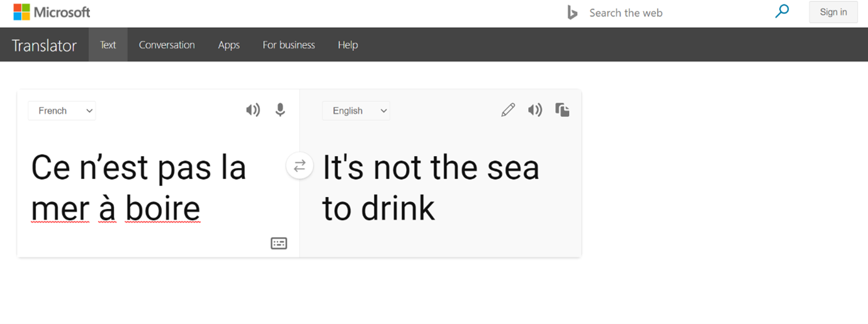Click the web search magnifier icon

coord(782,11)
